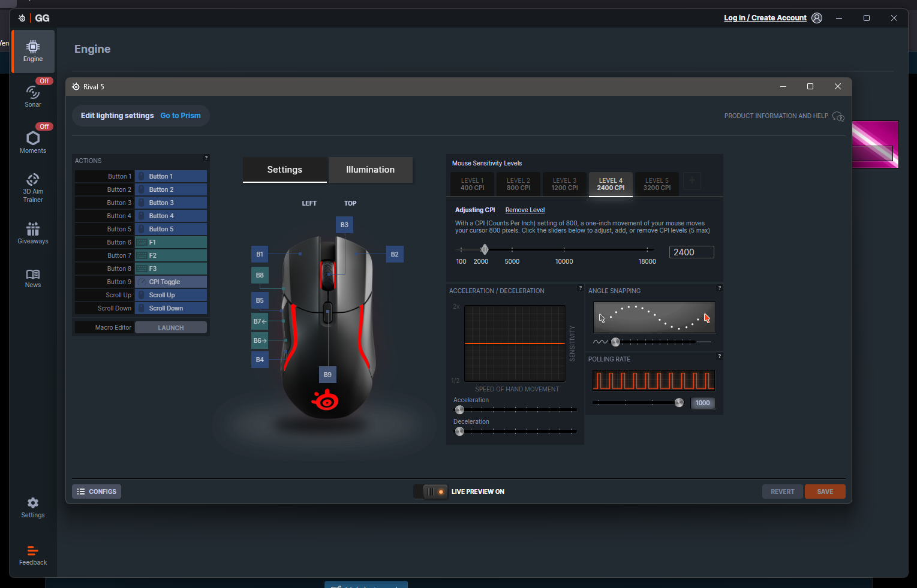This screenshot has height=588, width=917.
Task: Open Button 7 F2 action dropdown
Action: 171,255
